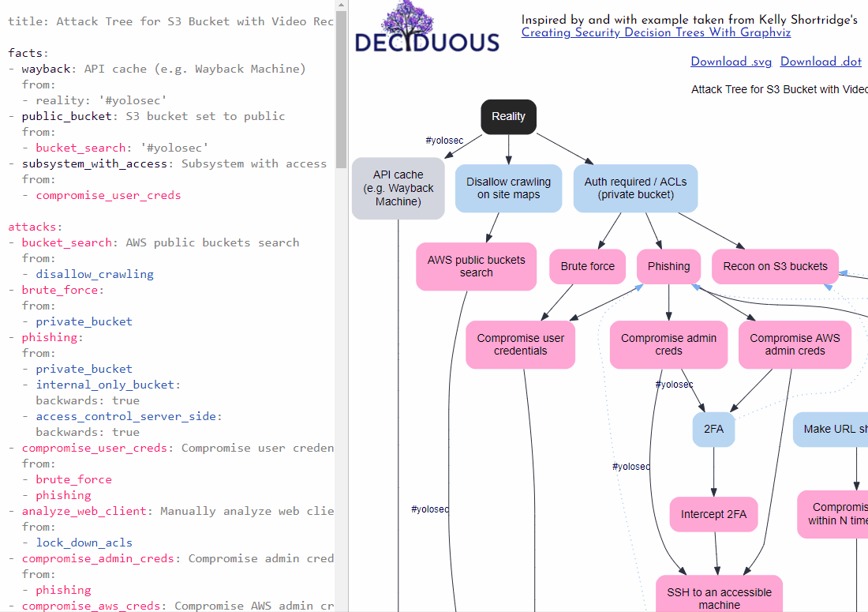This screenshot has height=612, width=868.
Task: Click the Phishing node in graph
Action: pyautogui.click(x=668, y=266)
